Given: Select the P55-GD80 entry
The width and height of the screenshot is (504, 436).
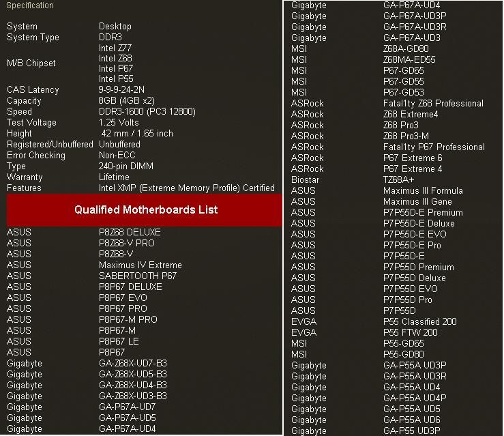Looking at the screenshot, I should 404,355.
